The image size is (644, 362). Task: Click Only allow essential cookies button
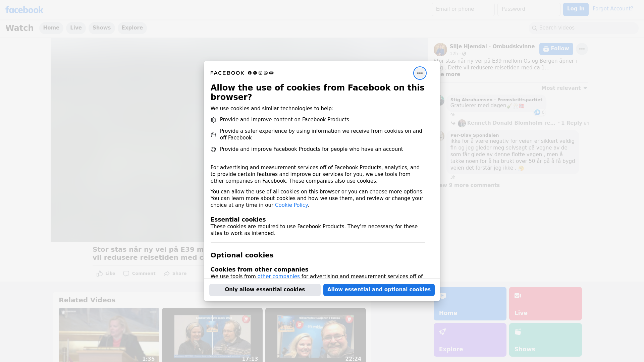(x=265, y=290)
